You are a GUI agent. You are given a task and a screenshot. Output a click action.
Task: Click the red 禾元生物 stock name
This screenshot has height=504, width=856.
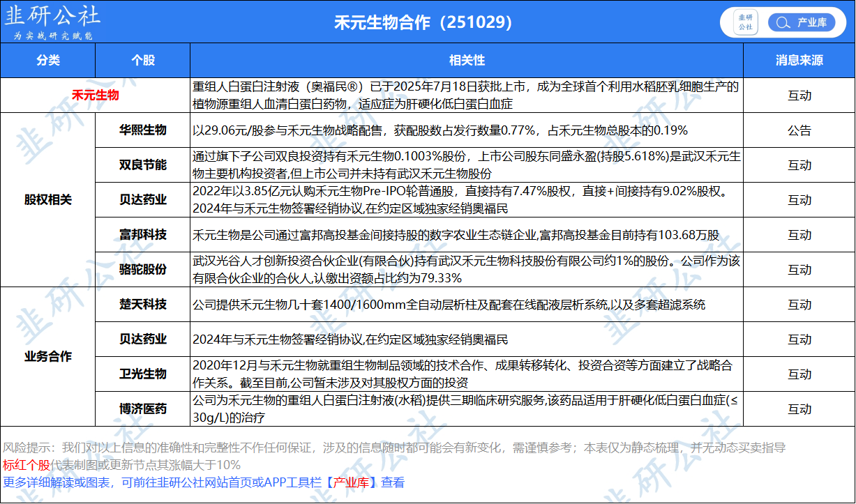(95, 96)
